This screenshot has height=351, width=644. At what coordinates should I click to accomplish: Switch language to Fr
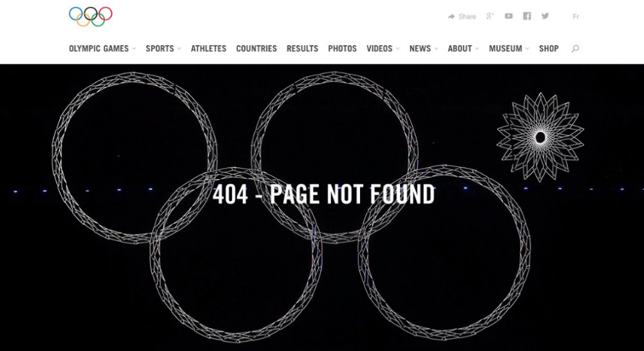pos(576,16)
